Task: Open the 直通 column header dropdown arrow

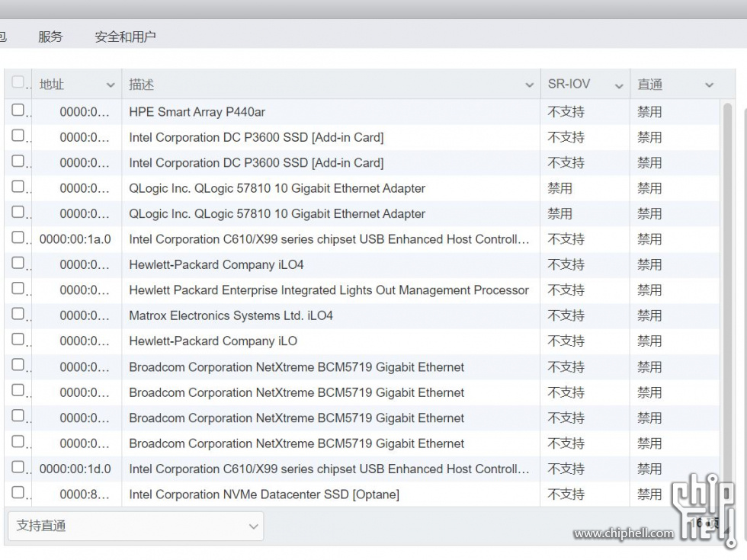Action: [709, 85]
